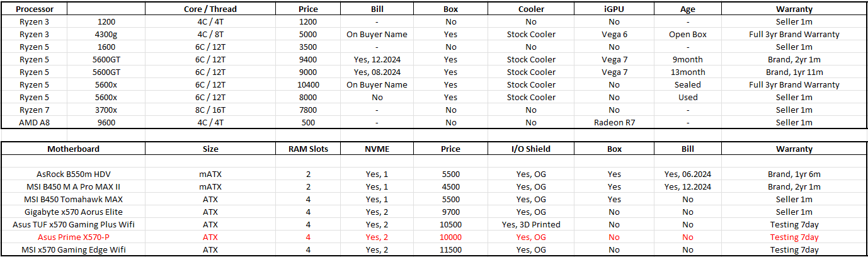This screenshot has height=257, width=868.
Task: Click the AsRock B550m HDV cell
Action: pos(73,174)
